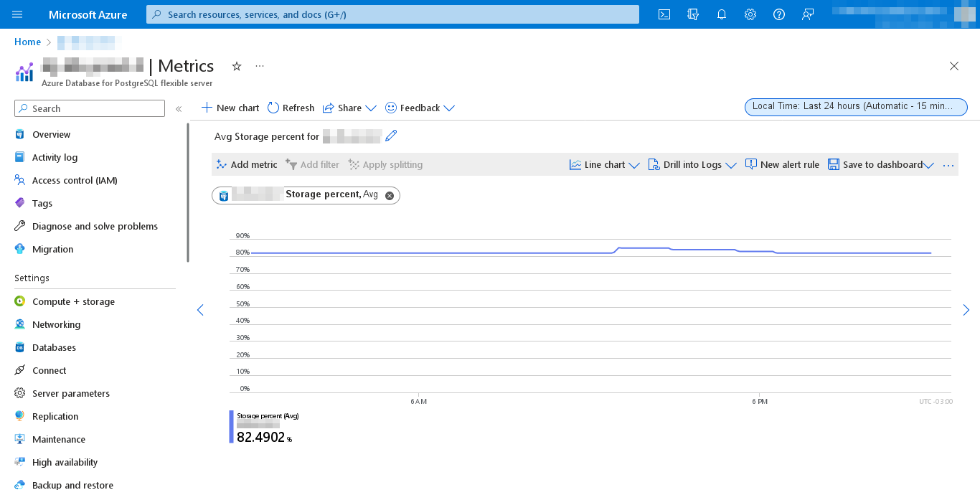Open the Directories and subscriptions filter icon
The height and width of the screenshot is (490, 980).
click(x=693, y=14)
